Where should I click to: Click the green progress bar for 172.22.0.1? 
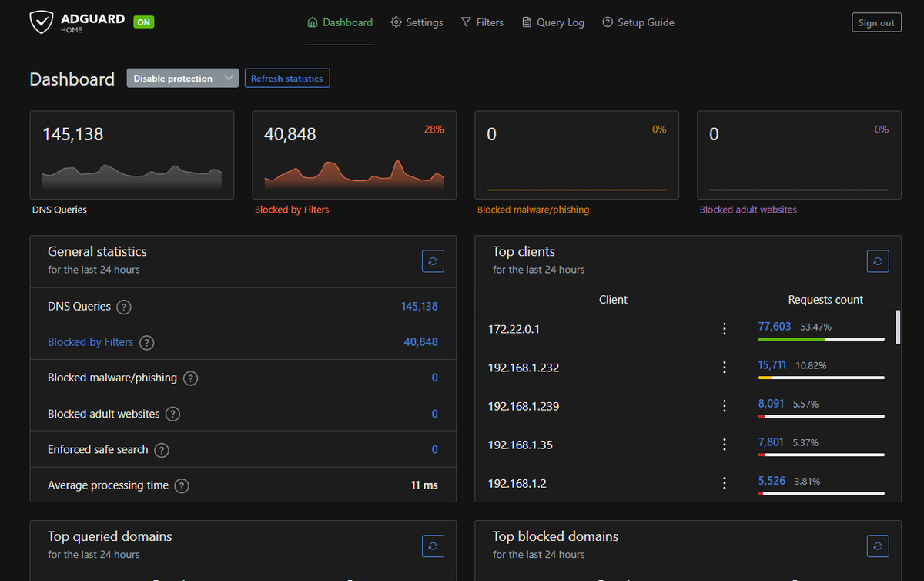822,339
